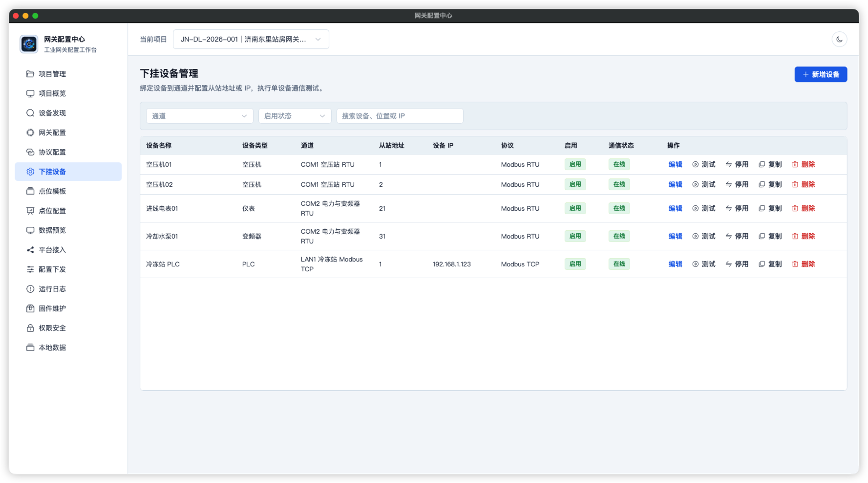Click the 平台接入 share icon
The height and width of the screenshot is (483, 868).
pyautogui.click(x=30, y=250)
